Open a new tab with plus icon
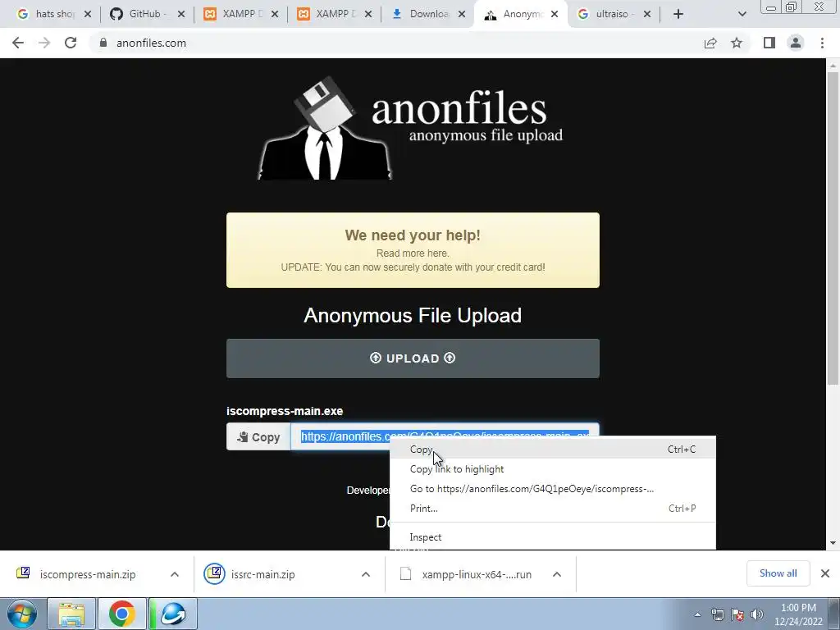The height and width of the screenshot is (630, 840). 678,14
